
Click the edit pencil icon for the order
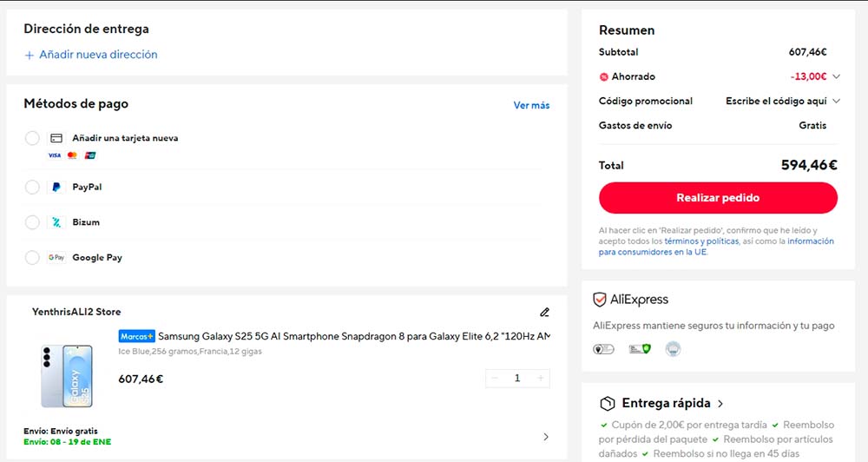[544, 312]
